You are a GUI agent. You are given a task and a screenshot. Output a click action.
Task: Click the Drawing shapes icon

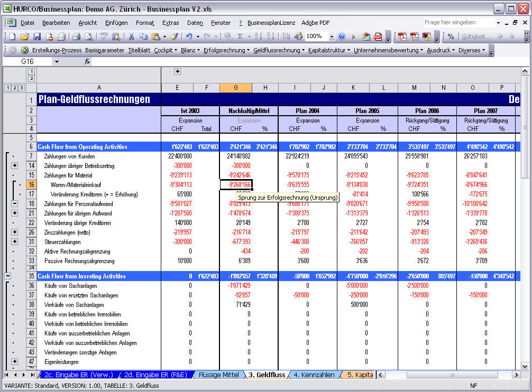pos(298,36)
